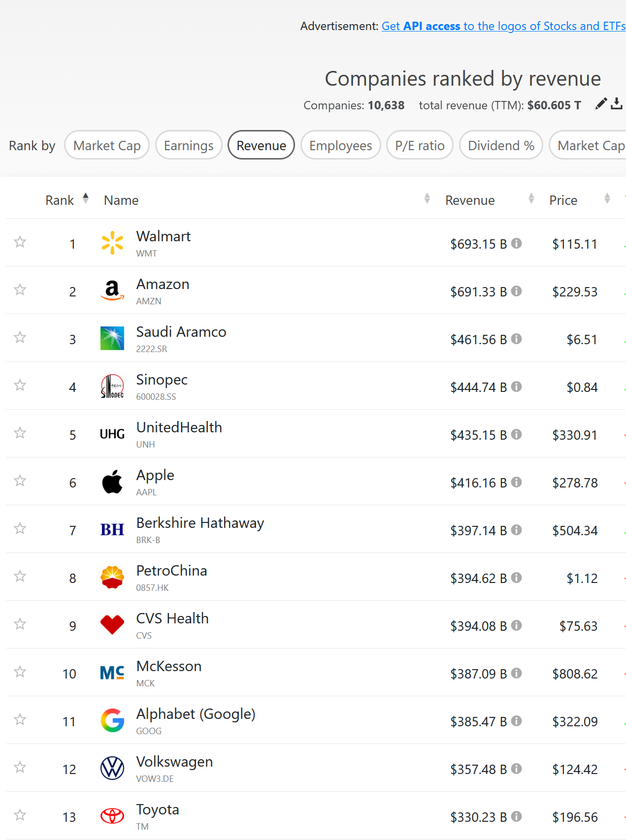Click the Volkswagen logo icon
This screenshot has width=626, height=840.
[x=112, y=768]
